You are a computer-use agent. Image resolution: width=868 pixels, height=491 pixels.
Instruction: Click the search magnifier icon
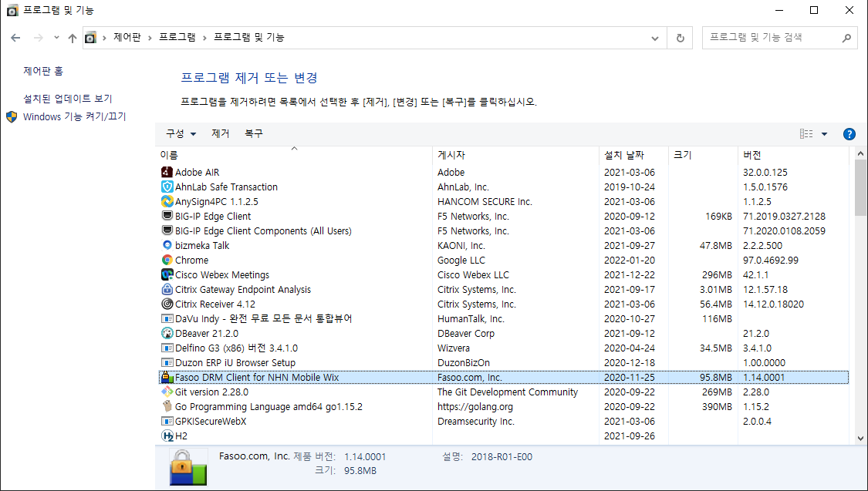coord(846,38)
